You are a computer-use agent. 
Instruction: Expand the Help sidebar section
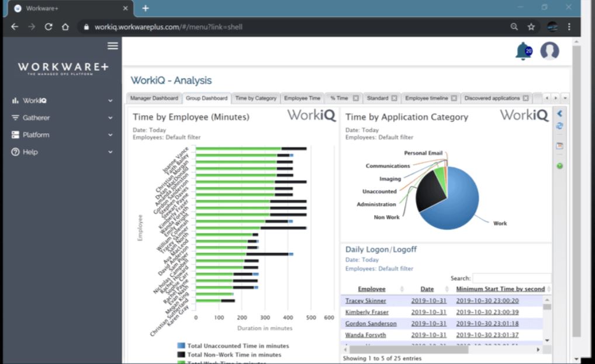click(x=110, y=152)
